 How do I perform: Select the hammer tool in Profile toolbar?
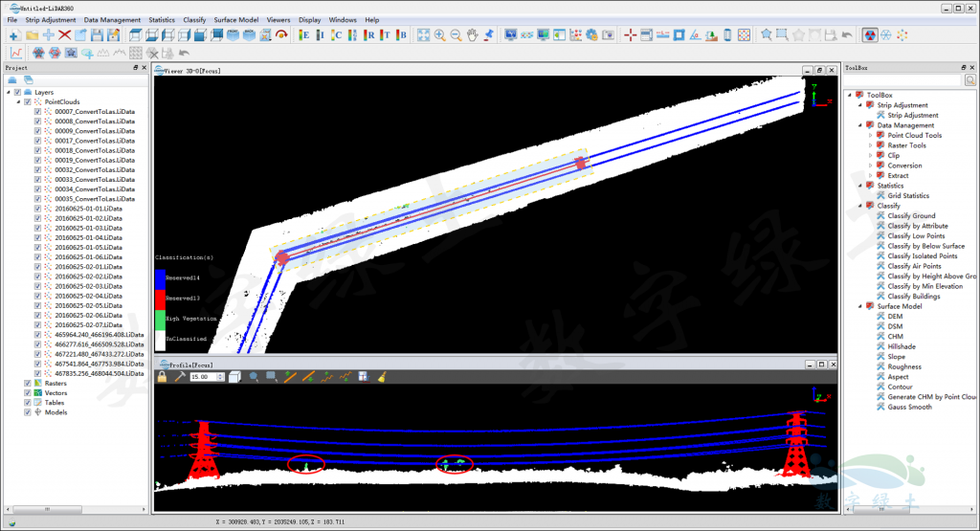click(x=179, y=377)
